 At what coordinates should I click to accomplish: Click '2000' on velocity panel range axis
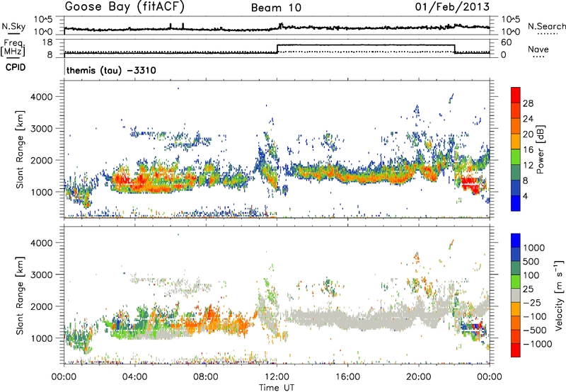41,306
